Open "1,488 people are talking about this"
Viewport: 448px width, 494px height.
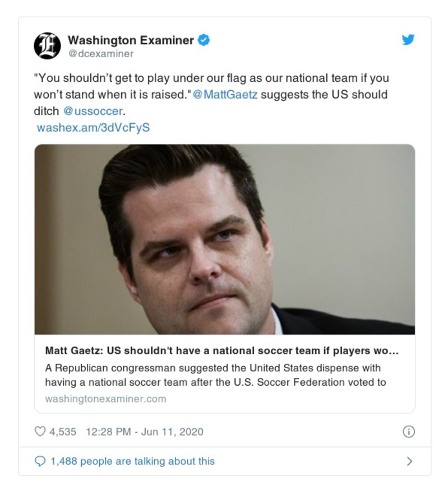pos(132,461)
